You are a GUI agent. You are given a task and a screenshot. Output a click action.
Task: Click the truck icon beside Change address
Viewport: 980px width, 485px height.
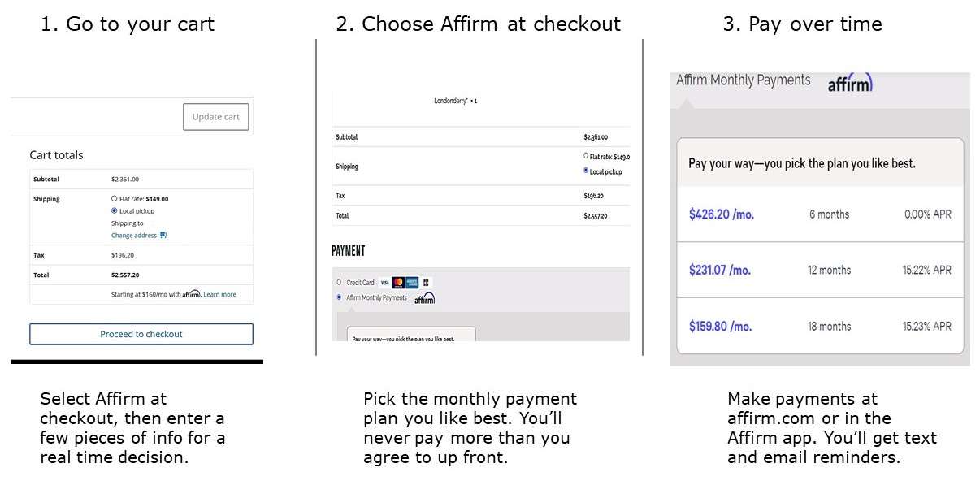coord(163,236)
